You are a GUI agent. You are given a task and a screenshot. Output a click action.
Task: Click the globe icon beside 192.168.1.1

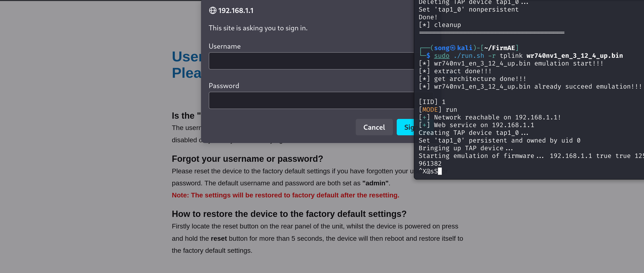(x=213, y=11)
